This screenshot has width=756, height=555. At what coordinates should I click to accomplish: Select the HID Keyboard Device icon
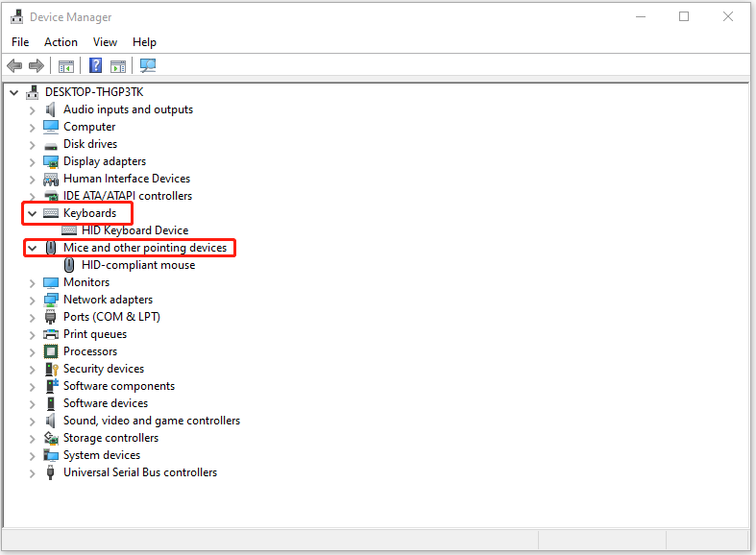click(x=69, y=230)
